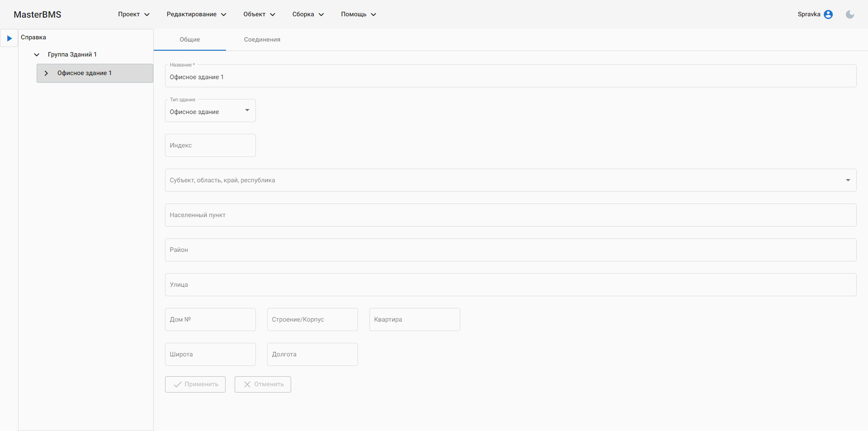Image resolution: width=868 pixels, height=431 pixels.
Task: Click the blue play arrow sidebar icon
Action: (9, 38)
